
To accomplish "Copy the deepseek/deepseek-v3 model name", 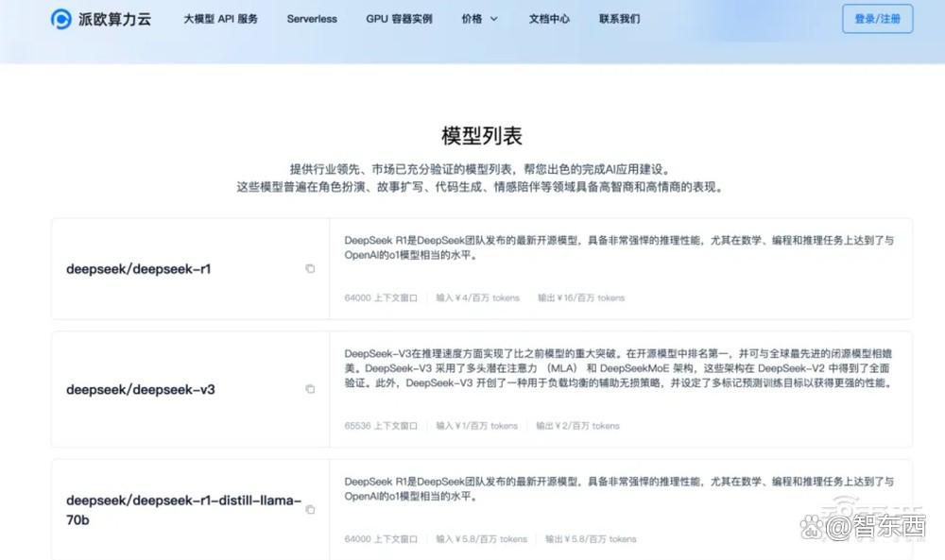I will click(310, 389).
